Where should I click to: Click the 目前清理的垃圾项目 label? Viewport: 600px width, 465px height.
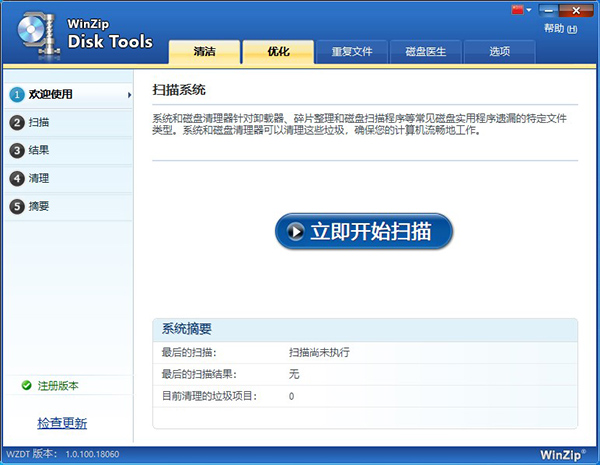209,396
